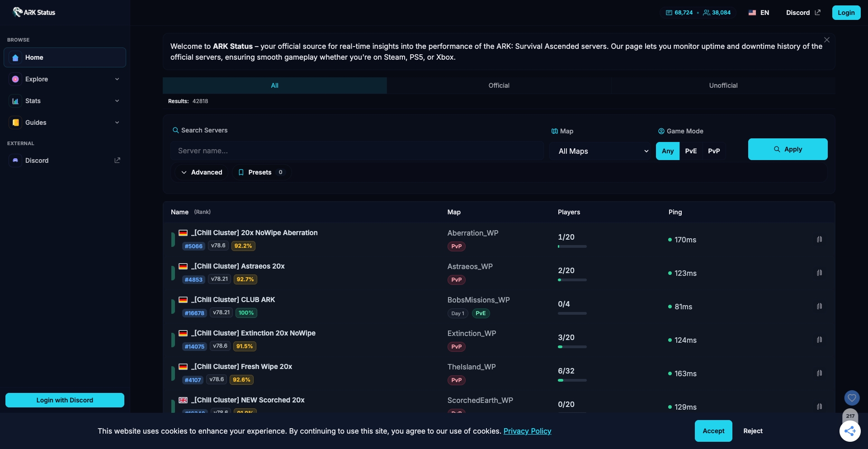Select Any game mode

[x=667, y=151]
